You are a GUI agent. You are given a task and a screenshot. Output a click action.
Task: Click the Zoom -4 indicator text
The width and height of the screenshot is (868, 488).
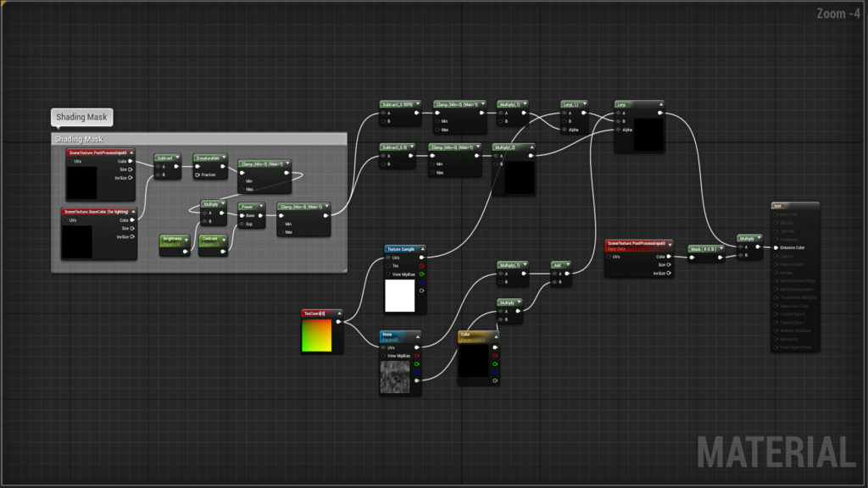pos(838,14)
